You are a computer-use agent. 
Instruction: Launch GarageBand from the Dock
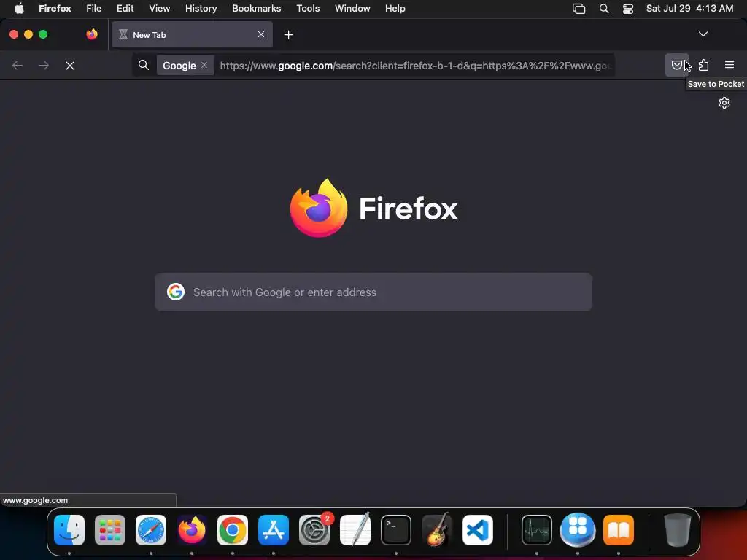pos(436,530)
